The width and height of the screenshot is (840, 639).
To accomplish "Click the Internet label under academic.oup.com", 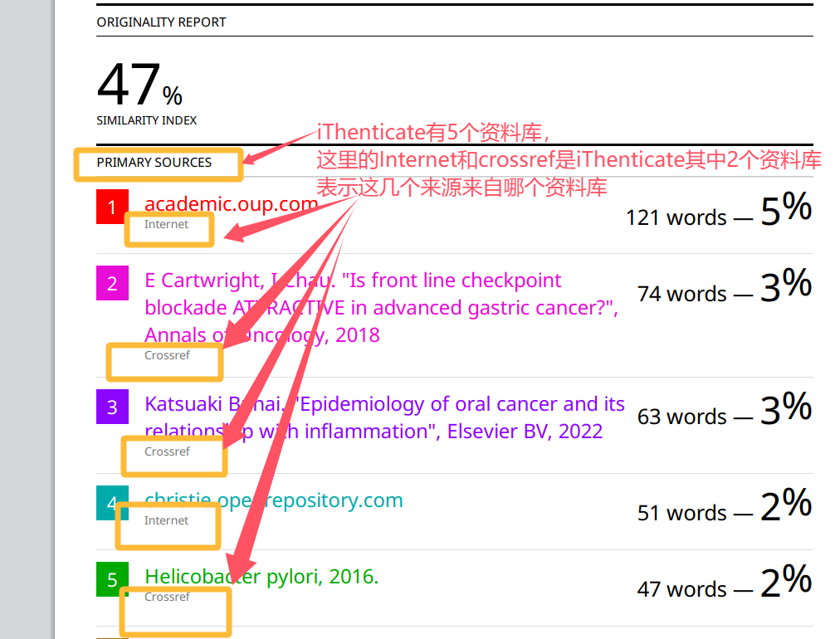I will (x=168, y=225).
